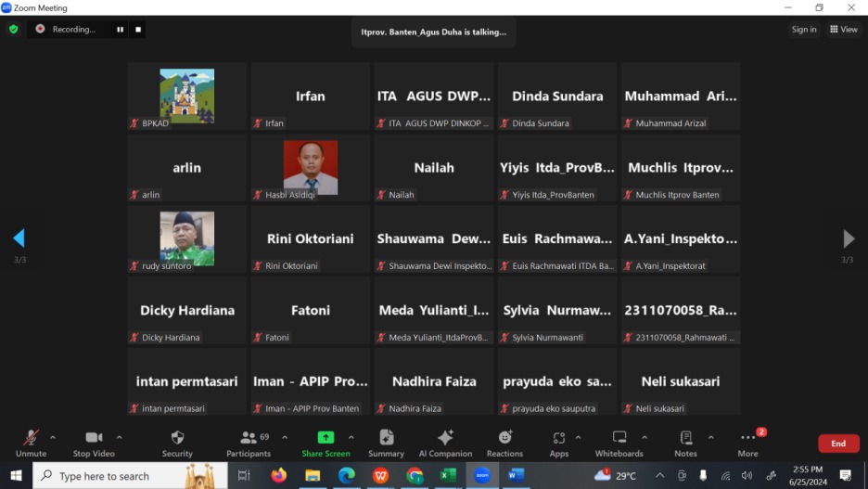The image size is (868, 489).
Task: Unmute the microphone
Action: [31, 438]
